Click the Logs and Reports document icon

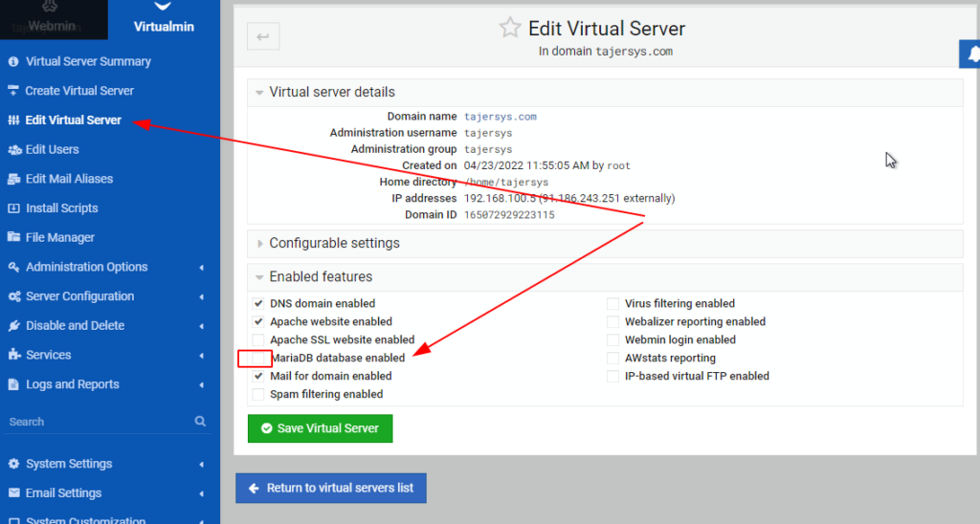pos(13,384)
